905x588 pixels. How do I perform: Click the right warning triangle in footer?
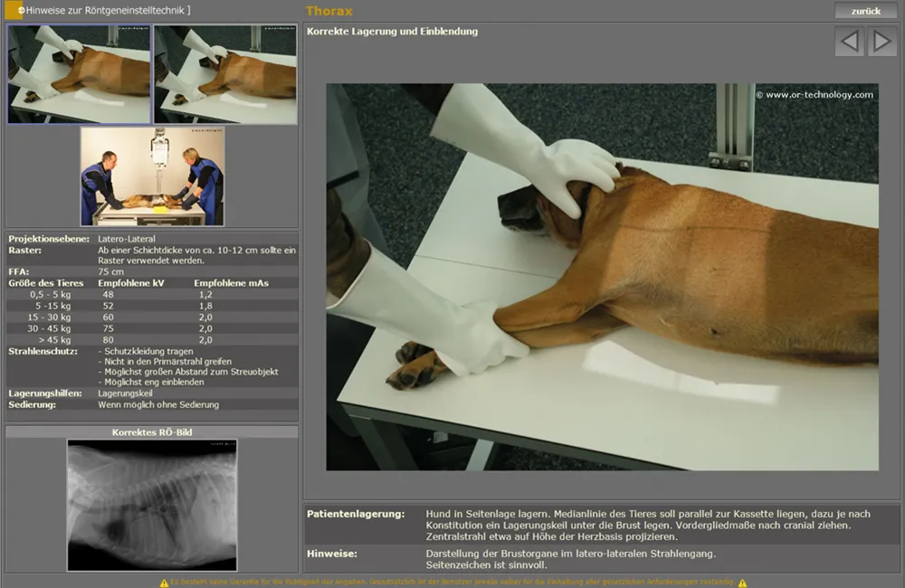tap(742, 583)
